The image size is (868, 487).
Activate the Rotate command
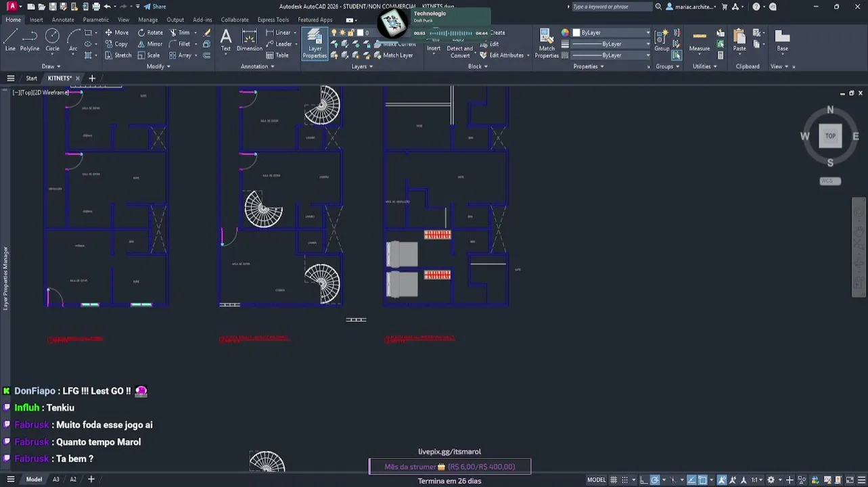(150, 32)
